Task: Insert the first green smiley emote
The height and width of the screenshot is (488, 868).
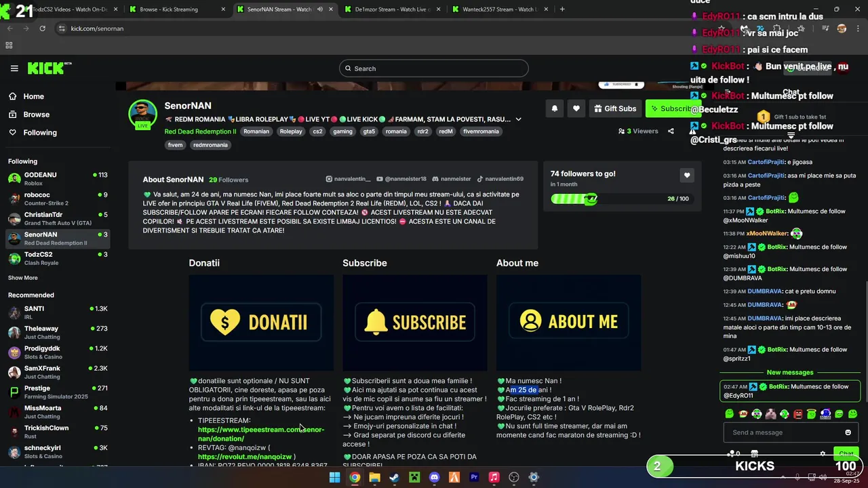Action: point(729,413)
